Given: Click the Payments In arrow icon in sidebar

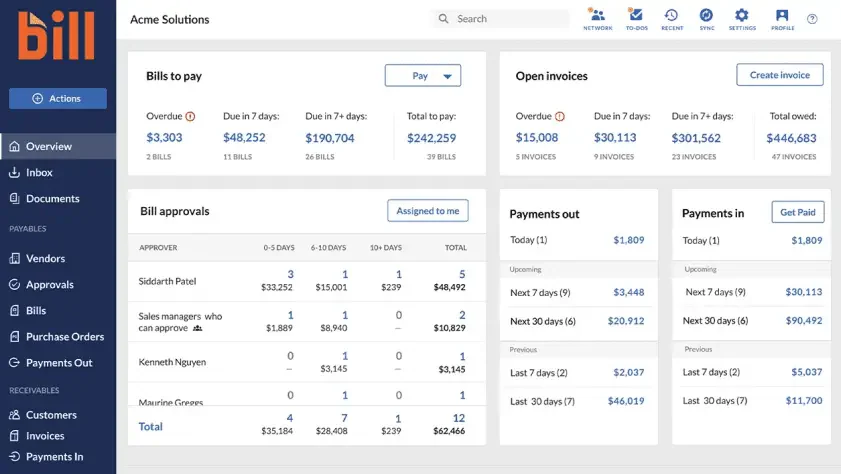Looking at the screenshot, I should click(14, 457).
